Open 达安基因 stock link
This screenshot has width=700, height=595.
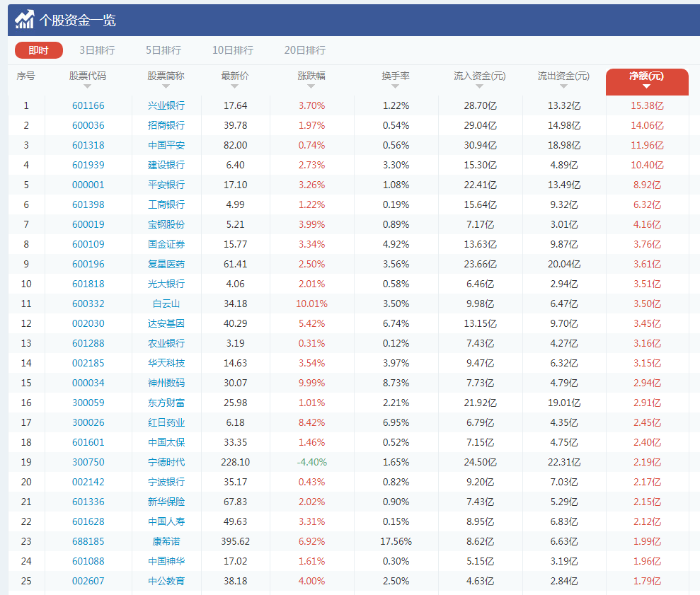point(166,323)
